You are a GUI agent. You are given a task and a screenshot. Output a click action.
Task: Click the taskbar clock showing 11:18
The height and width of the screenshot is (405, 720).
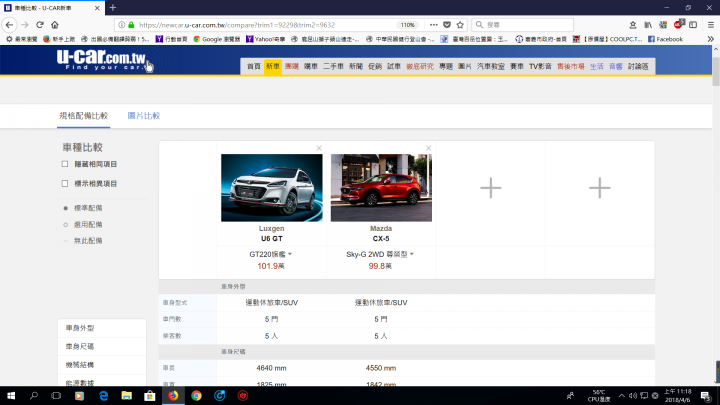point(678,395)
